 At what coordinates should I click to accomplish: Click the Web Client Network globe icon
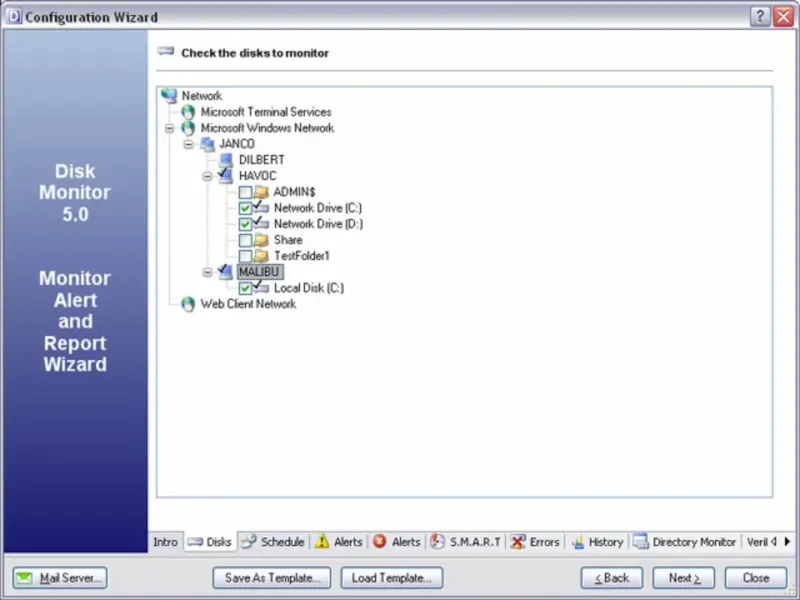tap(188, 304)
